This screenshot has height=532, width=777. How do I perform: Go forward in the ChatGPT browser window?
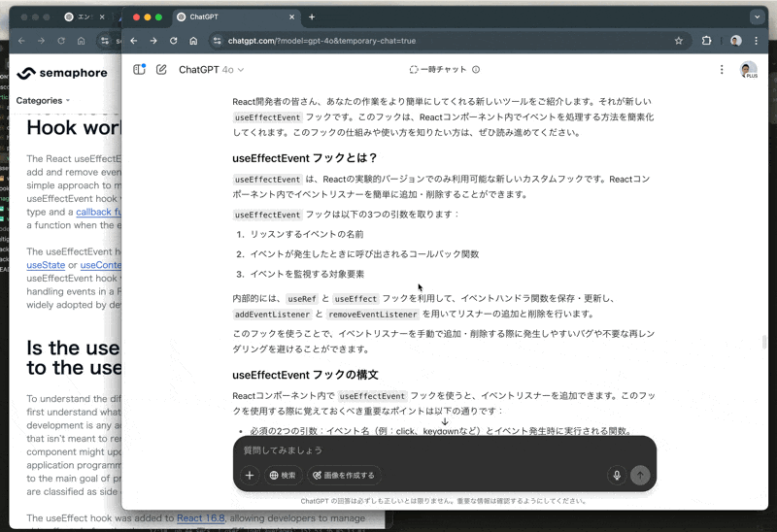point(153,41)
